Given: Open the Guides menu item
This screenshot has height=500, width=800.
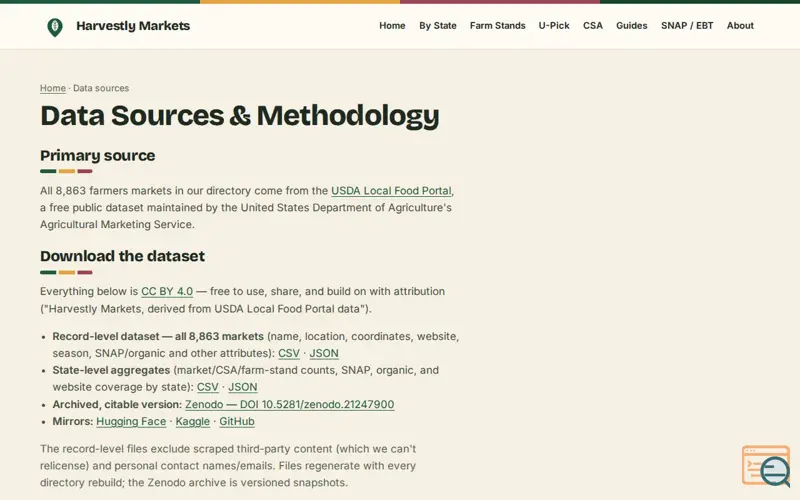Looking at the screenshot, I should pos(632,26).
